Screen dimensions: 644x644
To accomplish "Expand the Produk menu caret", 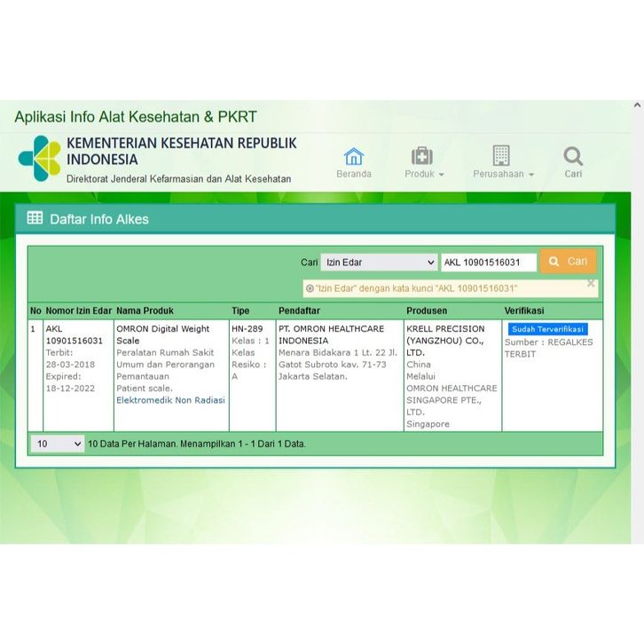I will point(441,175).
